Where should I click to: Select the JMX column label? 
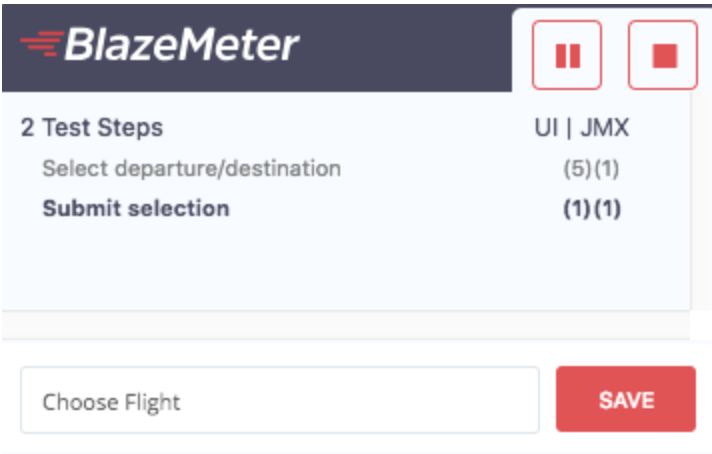click(604, 128)
